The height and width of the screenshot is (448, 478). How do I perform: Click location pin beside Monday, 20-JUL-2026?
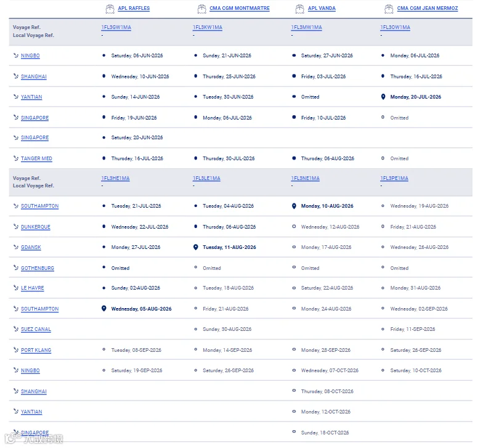coord(383,97)
